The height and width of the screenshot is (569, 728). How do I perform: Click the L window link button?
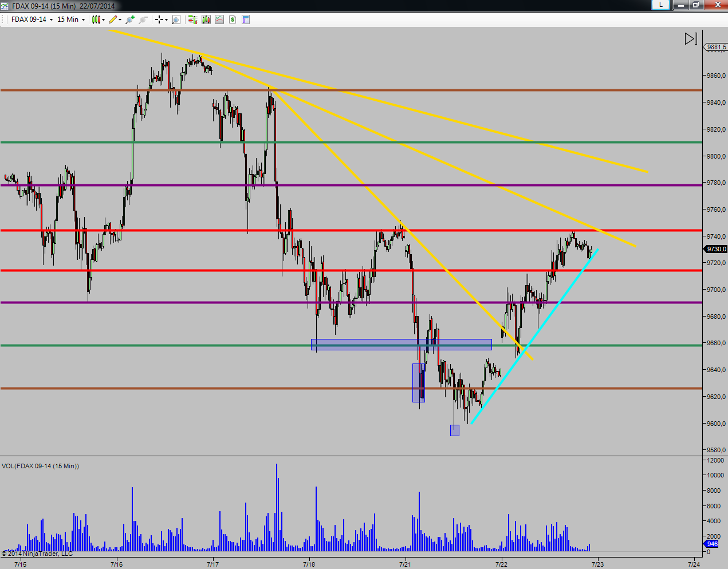click(661, 5)
